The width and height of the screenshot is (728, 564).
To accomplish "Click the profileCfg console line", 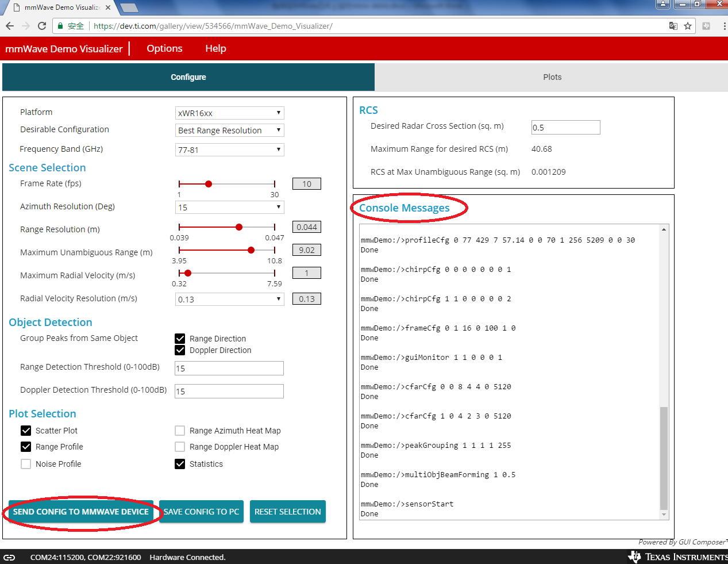I will click(498, 240).
